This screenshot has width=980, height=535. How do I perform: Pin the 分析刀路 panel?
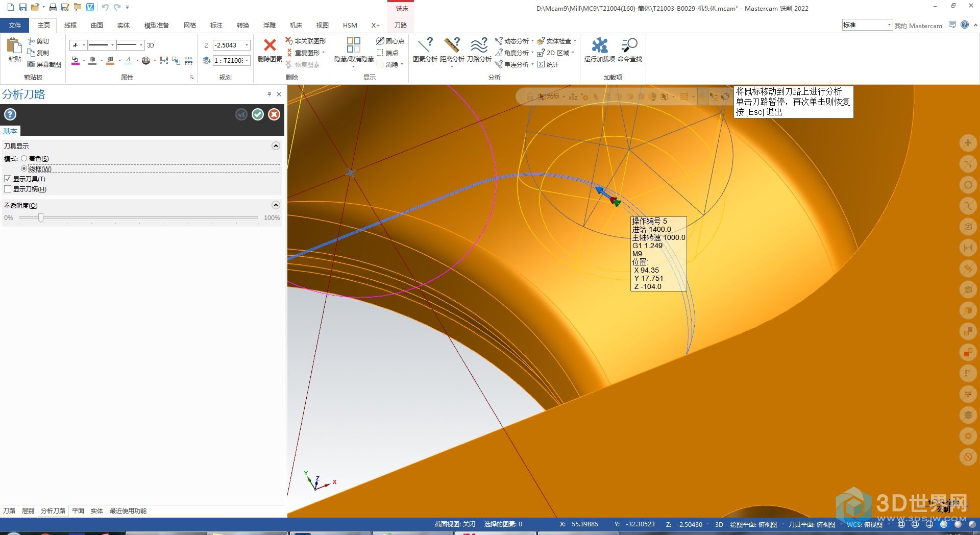(269, 94)
